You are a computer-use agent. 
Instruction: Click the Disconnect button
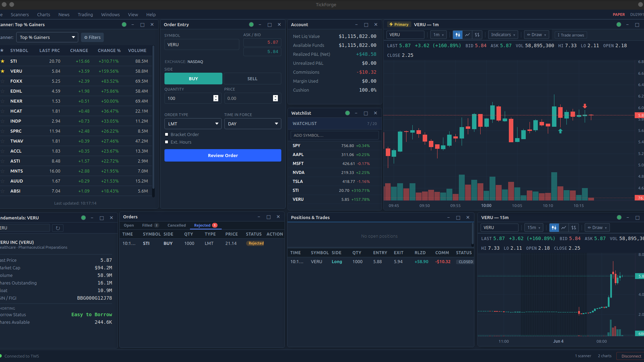[x=631, y=356]
